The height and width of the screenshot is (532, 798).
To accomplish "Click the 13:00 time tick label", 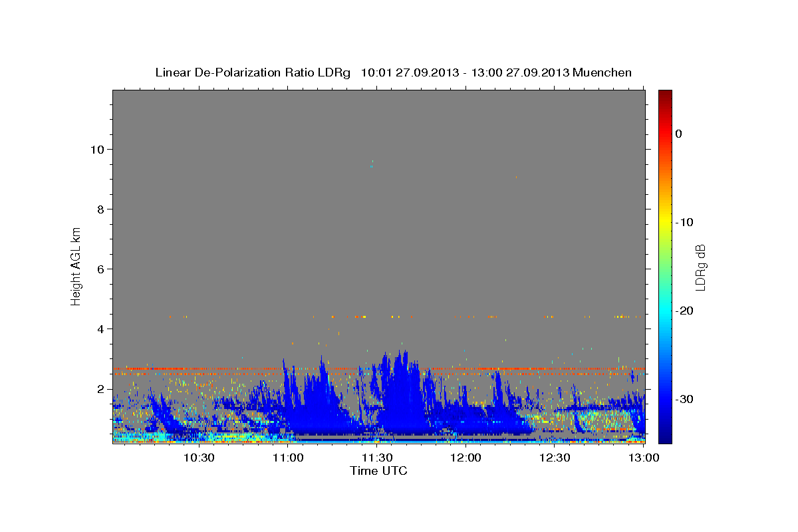I will tap(643, 458).
